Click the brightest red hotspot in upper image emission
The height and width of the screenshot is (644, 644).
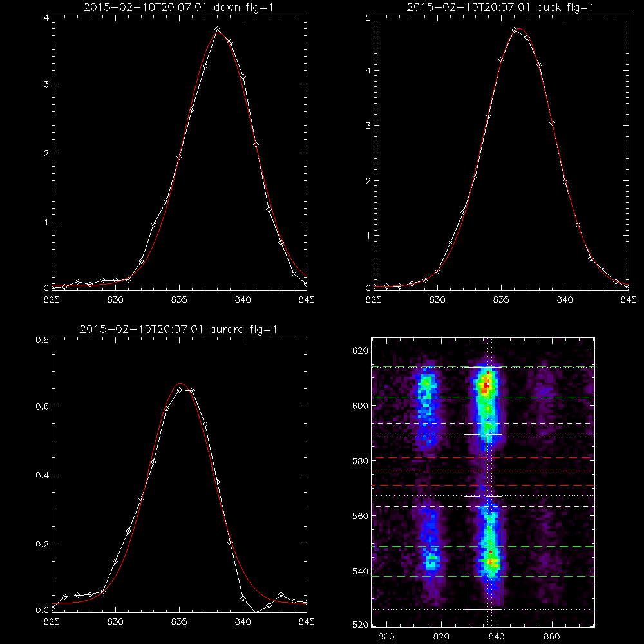click(488, 384)
